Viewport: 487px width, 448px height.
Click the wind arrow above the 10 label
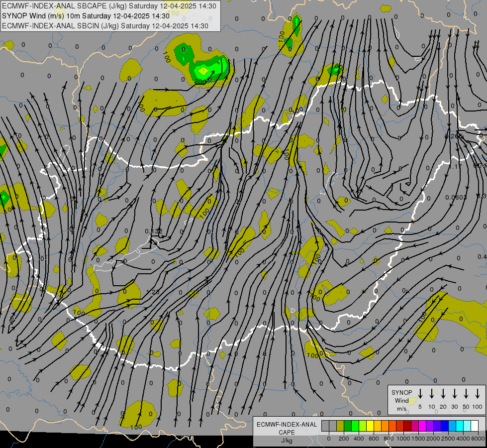[x=431, y=393]
